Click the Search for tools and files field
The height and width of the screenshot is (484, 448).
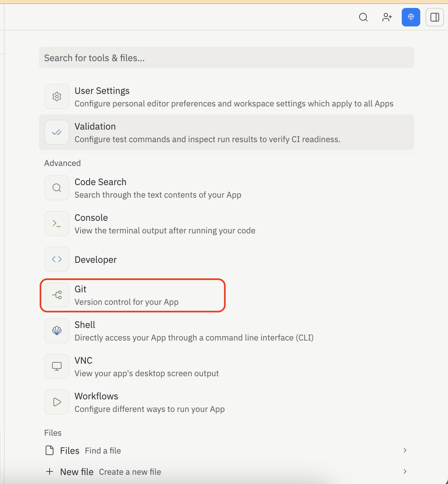(x=227, y=58)
